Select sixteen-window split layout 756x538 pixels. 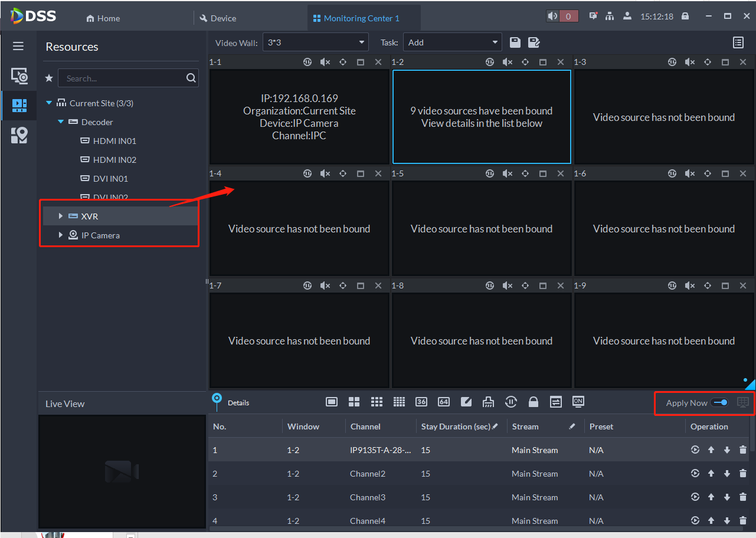click(399, 402)
